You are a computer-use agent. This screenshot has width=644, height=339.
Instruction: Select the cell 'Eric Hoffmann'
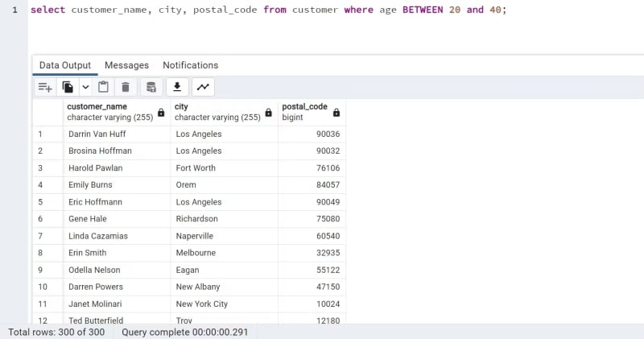(117, 202)
